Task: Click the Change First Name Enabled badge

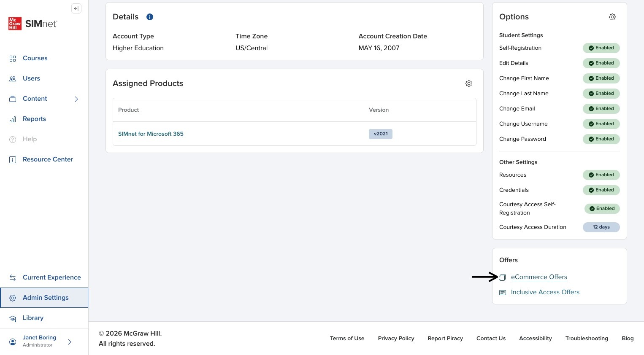Action: coord(601,78)
